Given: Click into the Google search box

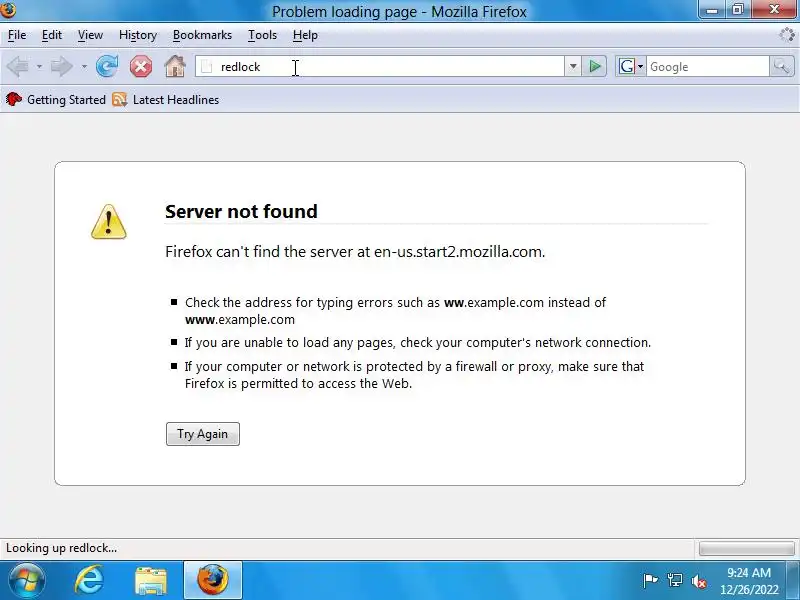Looking at the screenshot, I should (x=708, y=67).
